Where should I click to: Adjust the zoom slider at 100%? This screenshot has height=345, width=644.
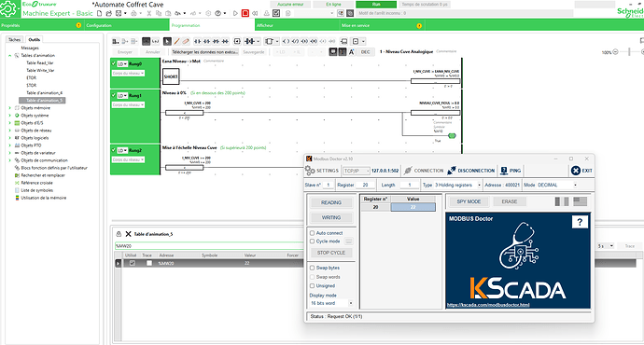click(x=629, y=52)
